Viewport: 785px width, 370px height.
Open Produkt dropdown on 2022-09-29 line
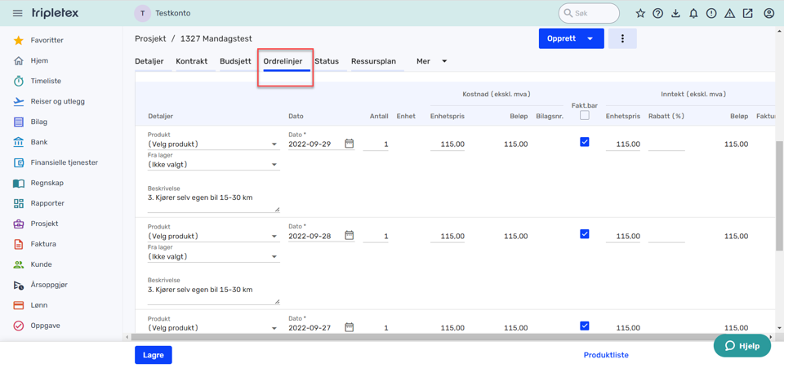click(x=213, y=144)
